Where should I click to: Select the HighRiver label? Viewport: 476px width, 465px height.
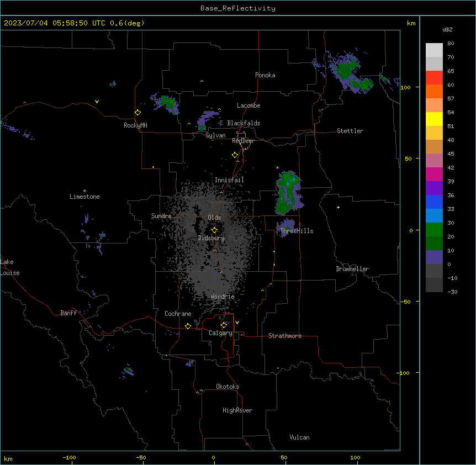coord(237,410)
